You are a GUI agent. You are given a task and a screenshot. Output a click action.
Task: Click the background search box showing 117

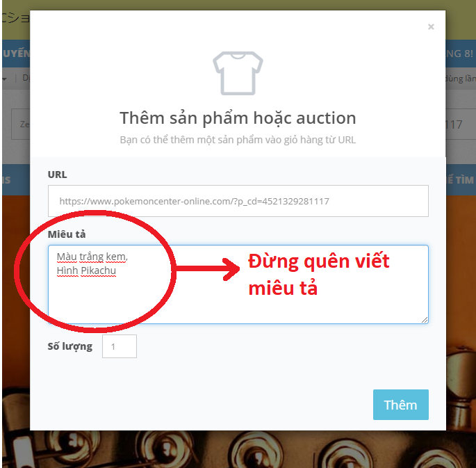pyautogui.click(x=461, y=124)
